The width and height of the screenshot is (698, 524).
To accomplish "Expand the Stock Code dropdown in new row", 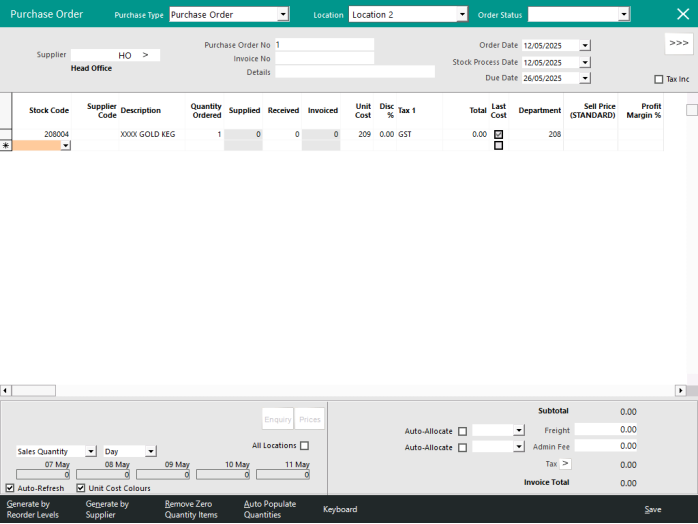I will point(65,146).
